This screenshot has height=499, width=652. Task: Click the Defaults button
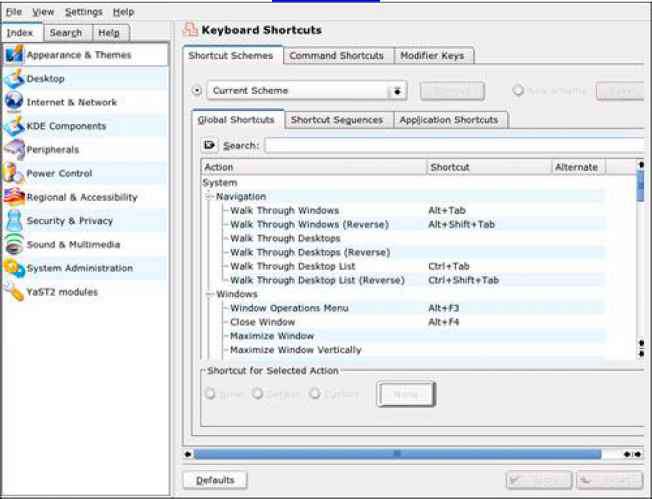[215, 481]
